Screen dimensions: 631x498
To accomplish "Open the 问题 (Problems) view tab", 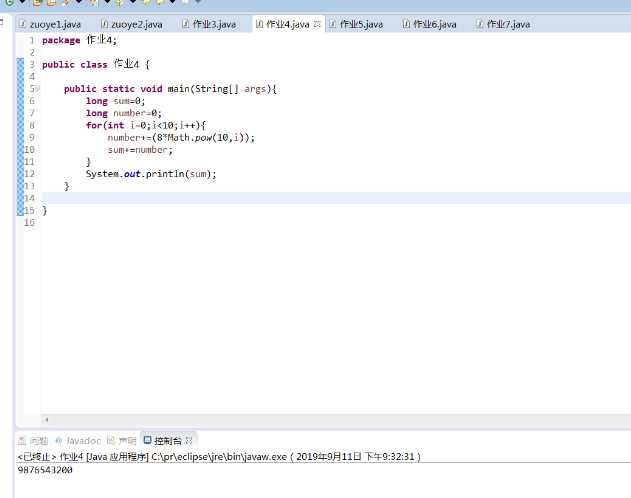I will (33, 440).
